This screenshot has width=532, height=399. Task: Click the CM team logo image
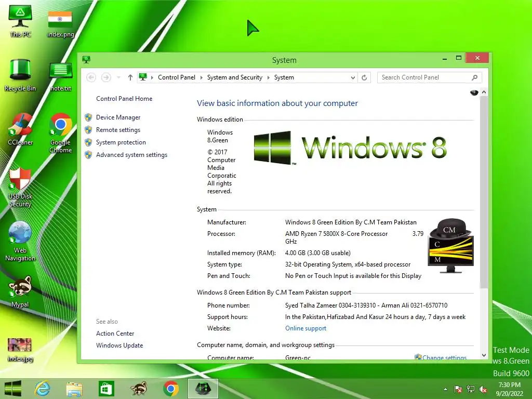(x=450, y=245)
